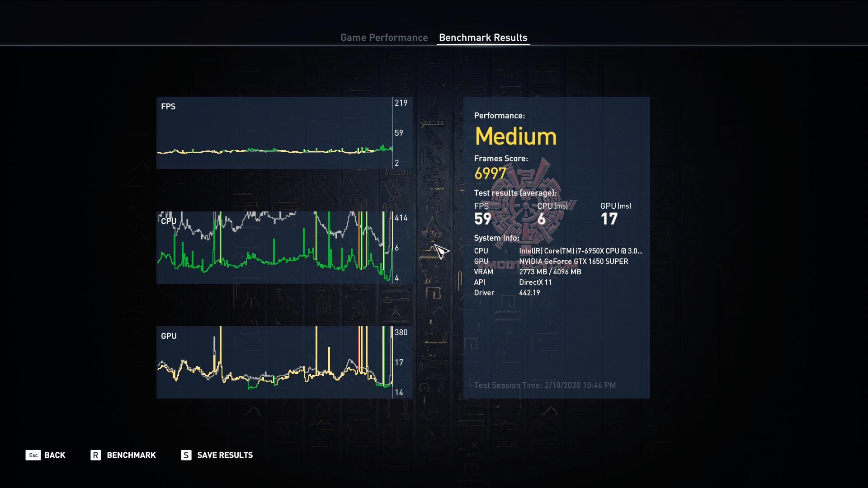Click the GPU ms value 17
868x488 pixels.
[609, 219]
